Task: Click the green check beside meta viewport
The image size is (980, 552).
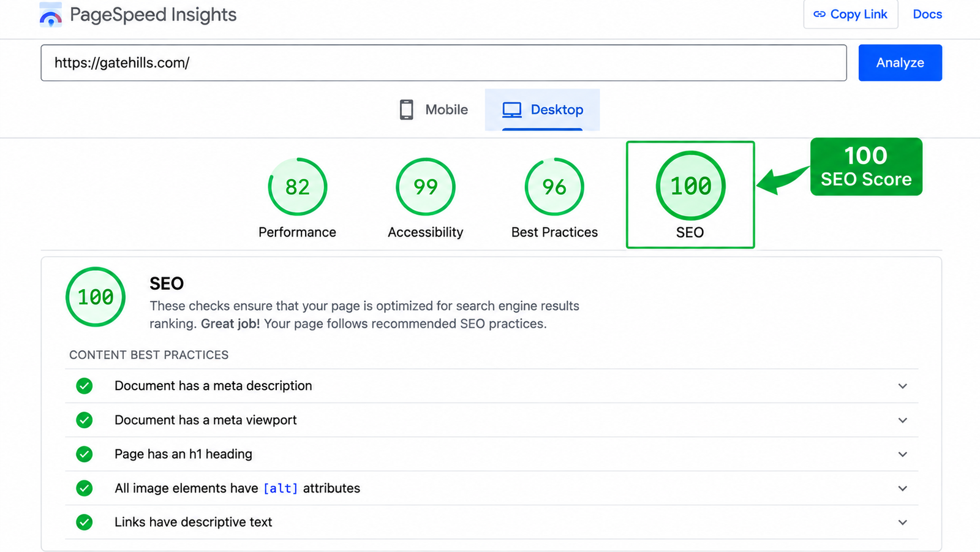Action: click(85, 420)
